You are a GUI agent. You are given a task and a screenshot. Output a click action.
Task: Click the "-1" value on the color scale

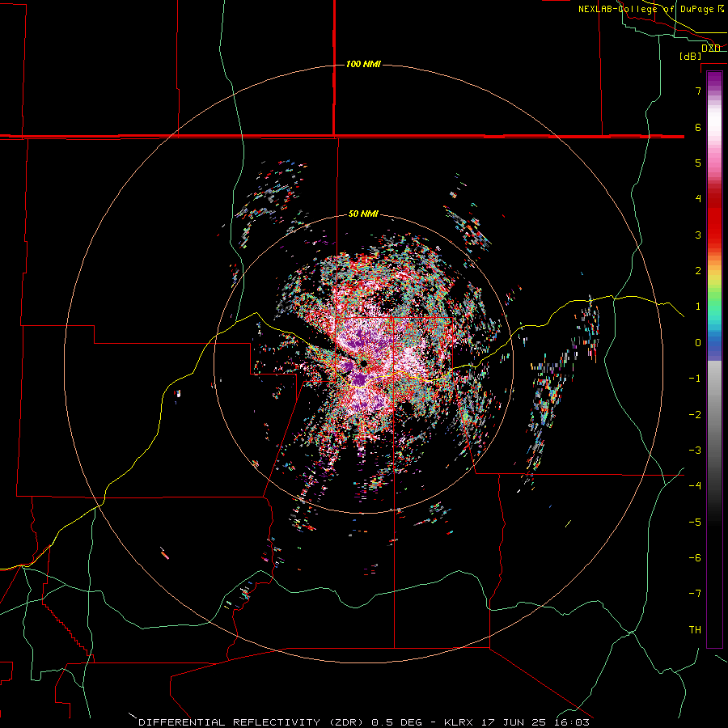[x=695, y=379]
